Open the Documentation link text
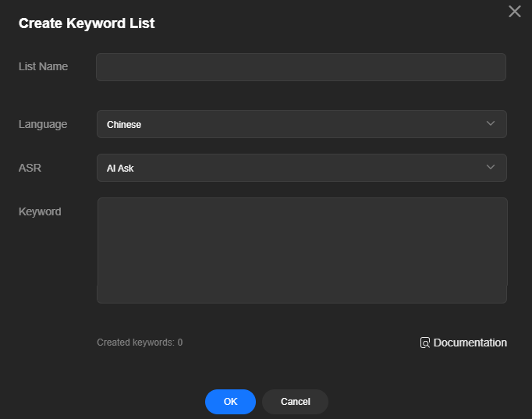 470,343
